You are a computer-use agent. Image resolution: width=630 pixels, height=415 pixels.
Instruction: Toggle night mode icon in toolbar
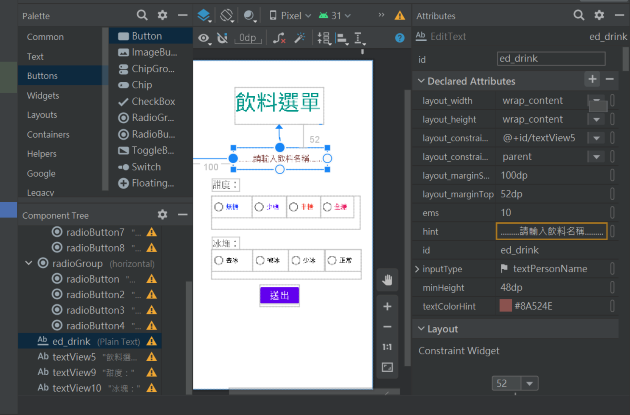(x=249, y=16)
